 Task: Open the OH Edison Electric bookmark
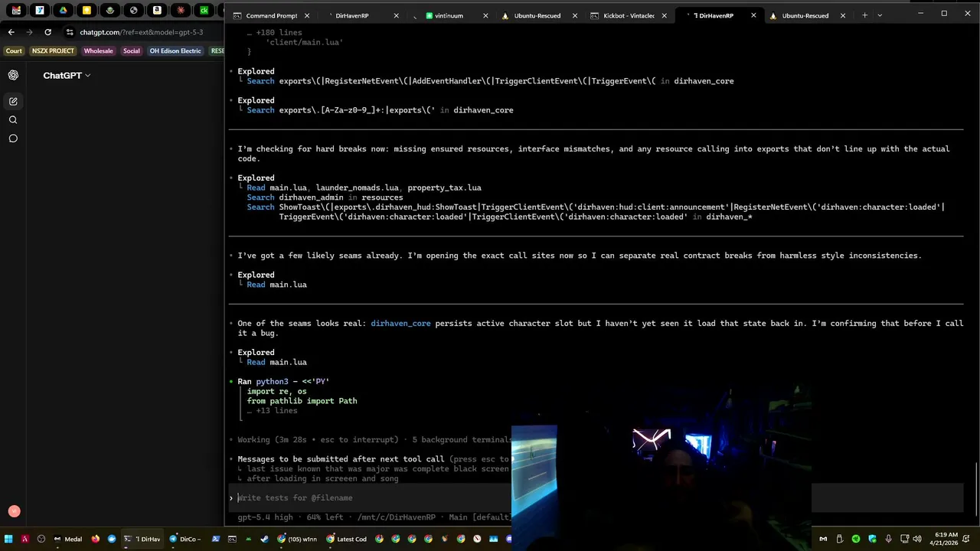(175, 51)
